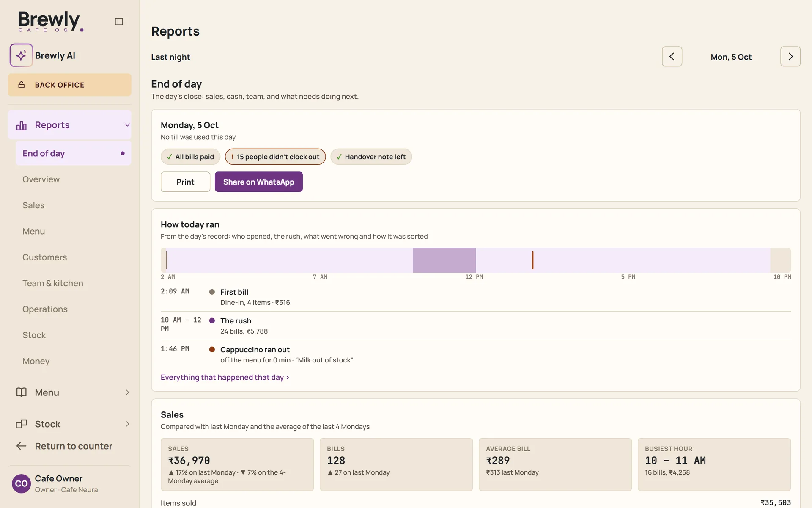Open the Operations report

point(74,309)
